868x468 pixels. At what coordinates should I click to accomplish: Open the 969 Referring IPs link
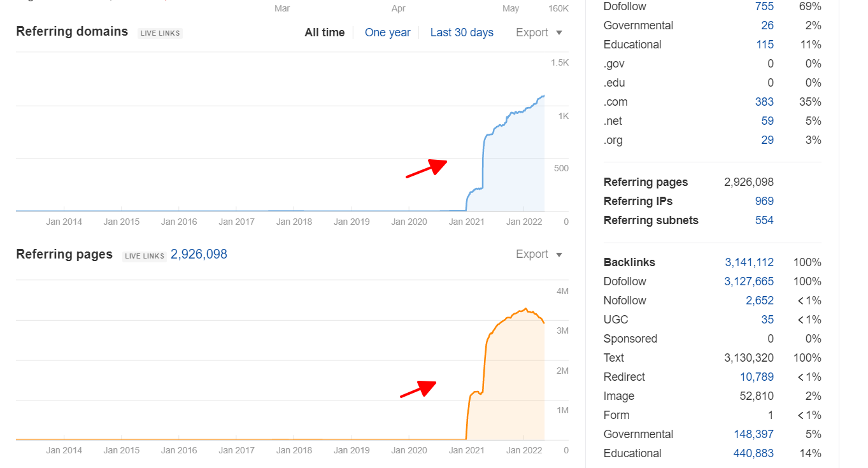(764, 201)
